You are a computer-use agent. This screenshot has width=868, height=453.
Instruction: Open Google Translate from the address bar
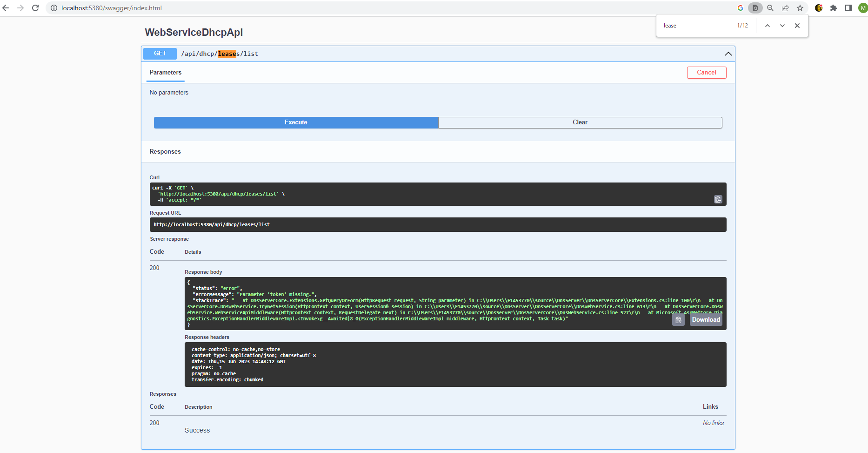[x=740, y=8]
